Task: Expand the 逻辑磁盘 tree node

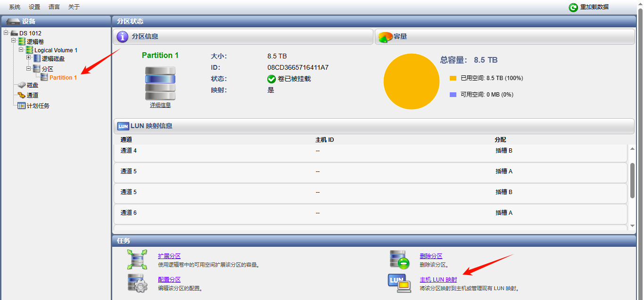Action: [x=29, y=58]
